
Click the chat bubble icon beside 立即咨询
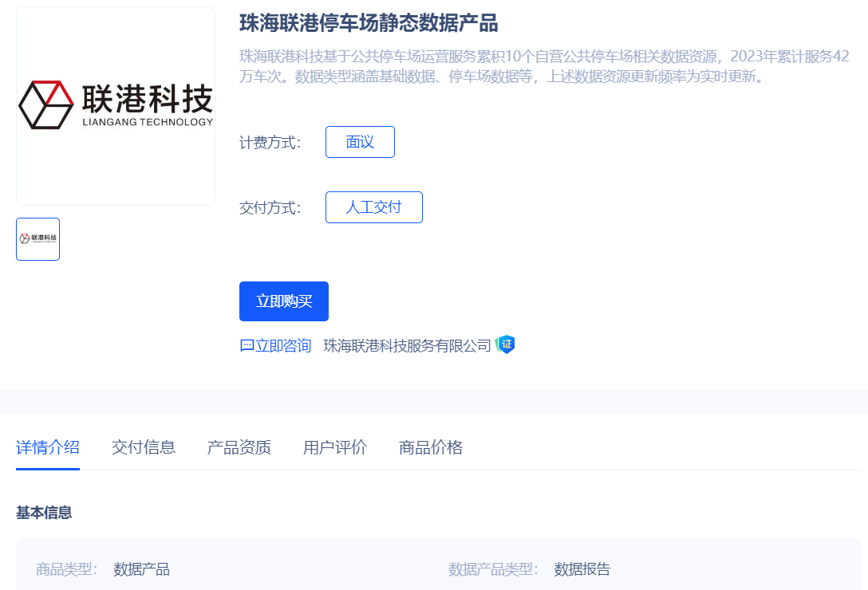pyautogui.click(x=247, y=346)
